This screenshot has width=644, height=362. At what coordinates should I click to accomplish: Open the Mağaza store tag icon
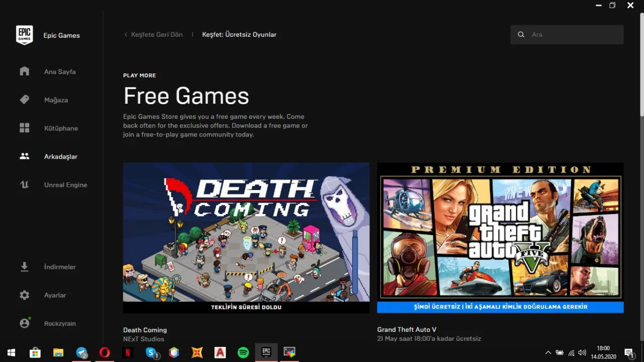[25, 100]
